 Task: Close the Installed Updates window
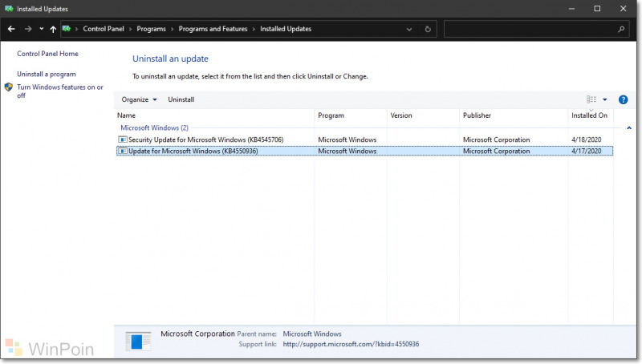tap(624, 9)
